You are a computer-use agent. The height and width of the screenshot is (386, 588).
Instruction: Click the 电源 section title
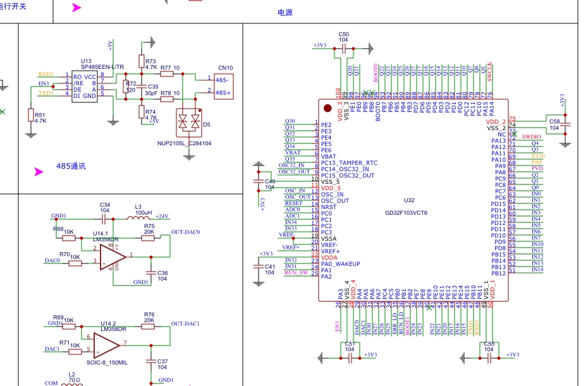tap(285, 13)
